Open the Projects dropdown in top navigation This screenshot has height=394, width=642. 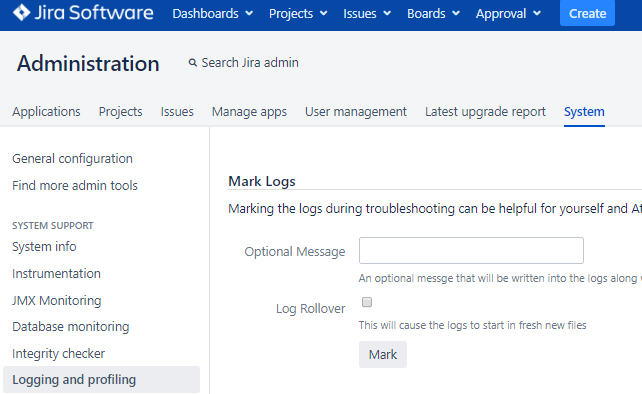298,14
